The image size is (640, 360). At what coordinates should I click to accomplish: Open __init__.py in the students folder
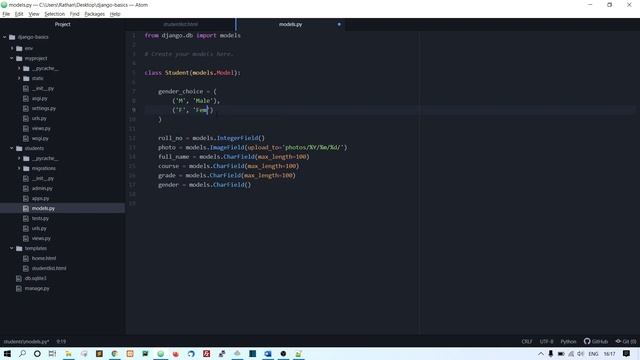pyautogui.click(x=43, y=178)
